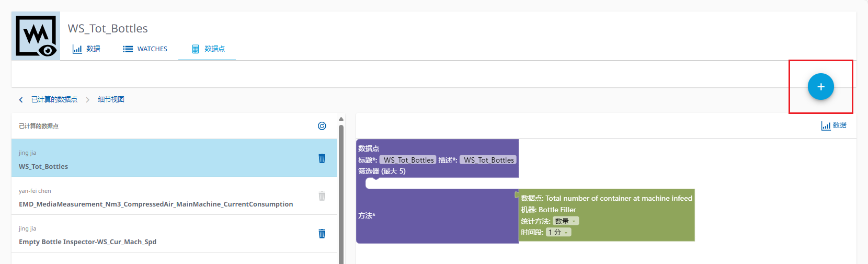
Task: Click greyed trash icon for EMD_MediaMeasurement entry
Action: point(322,196)
